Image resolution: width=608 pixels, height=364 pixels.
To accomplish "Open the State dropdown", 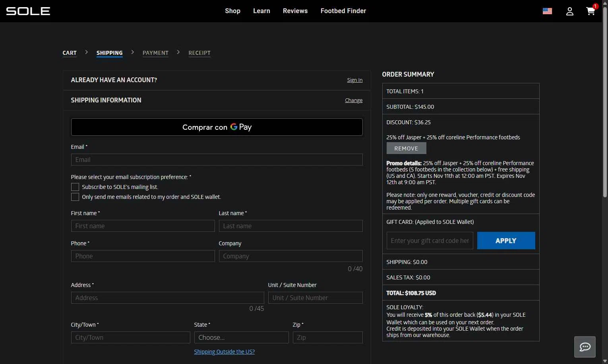I will coord(242,337).
